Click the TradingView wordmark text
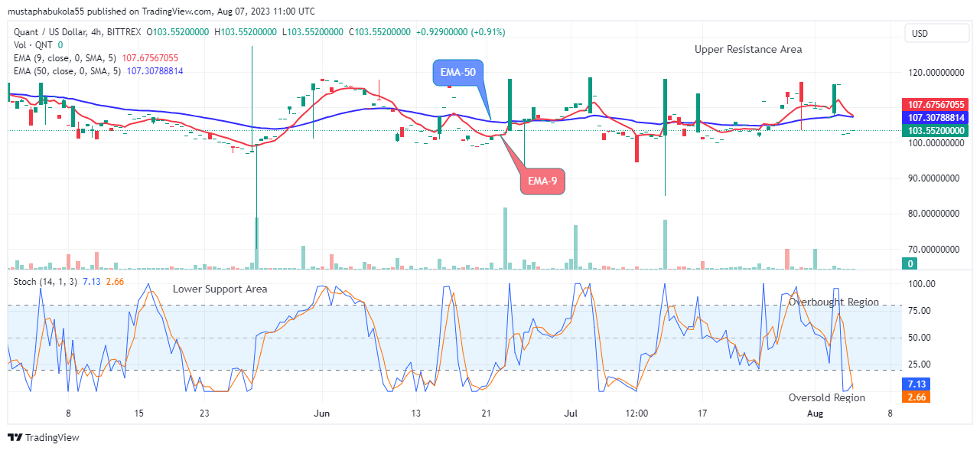The height and width of the screenshot is (451, 980). click(x=52, y=438)
